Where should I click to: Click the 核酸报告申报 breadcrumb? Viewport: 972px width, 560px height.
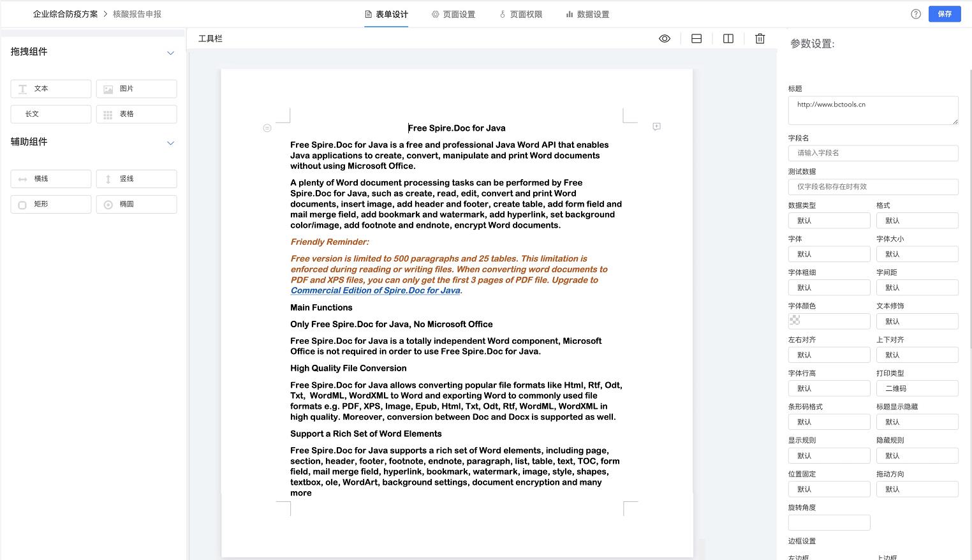click(x=137, y=14)
